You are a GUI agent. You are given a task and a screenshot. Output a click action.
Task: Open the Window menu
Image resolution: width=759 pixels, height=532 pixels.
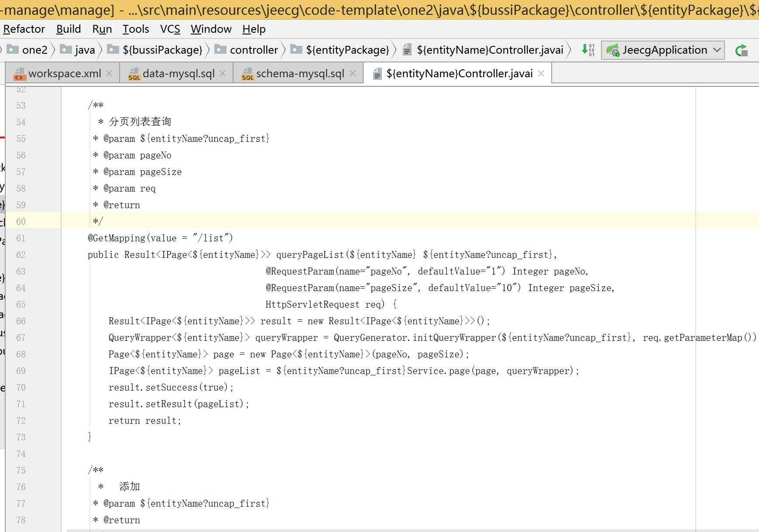point(211,29)
